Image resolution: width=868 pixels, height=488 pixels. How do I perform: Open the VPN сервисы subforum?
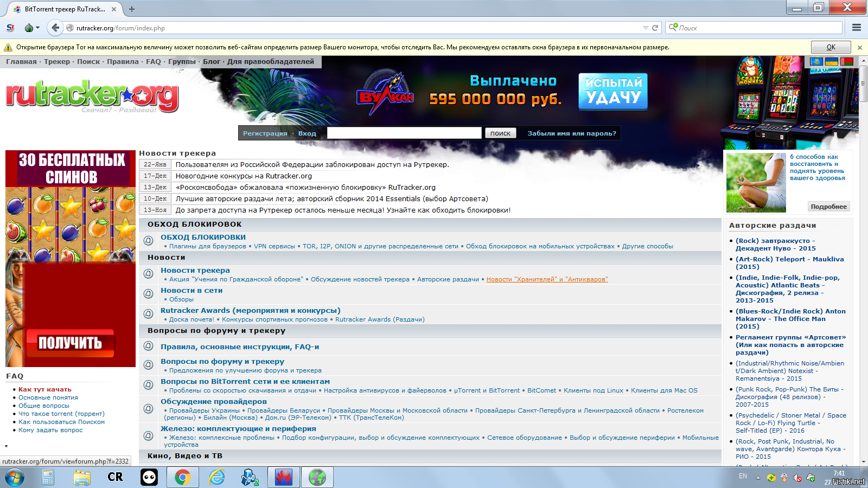click(x=275, y=246)
